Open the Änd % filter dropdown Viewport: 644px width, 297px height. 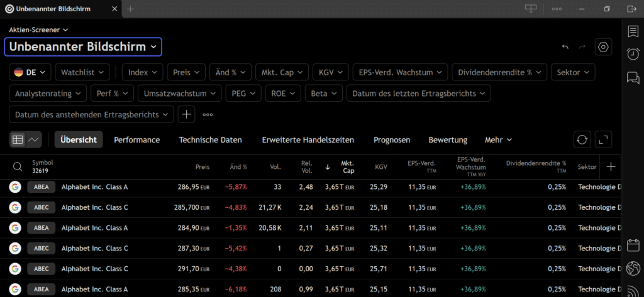click(230, 72)
